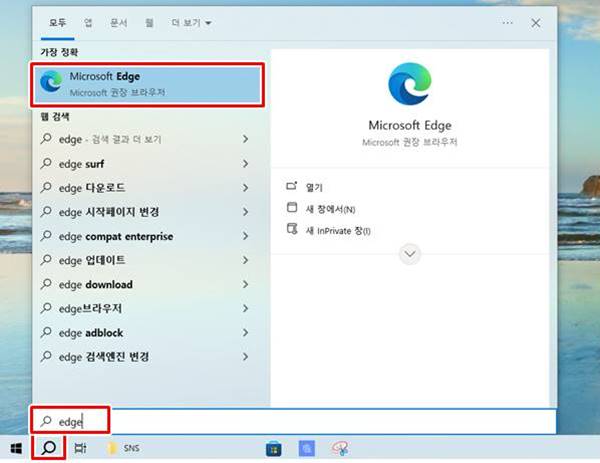The image size is (600, 463).
Task: Click 새 InPrivate 창(I) action
Action: point(338,231)
